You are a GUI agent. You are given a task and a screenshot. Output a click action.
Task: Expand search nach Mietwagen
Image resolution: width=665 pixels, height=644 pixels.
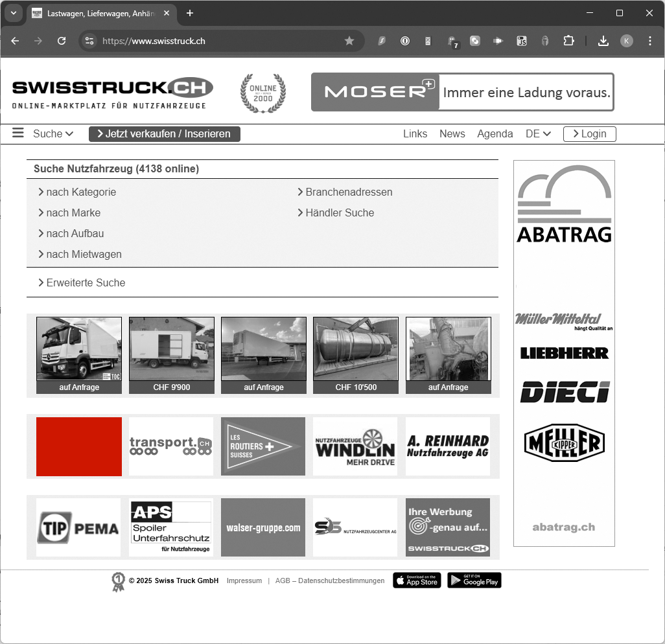click(x=80, y=255)
